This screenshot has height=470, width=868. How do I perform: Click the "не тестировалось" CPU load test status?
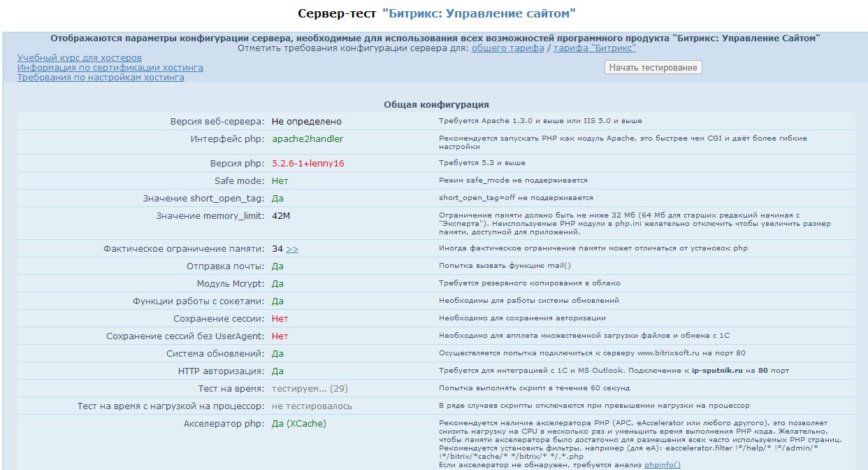click(312, 406)
